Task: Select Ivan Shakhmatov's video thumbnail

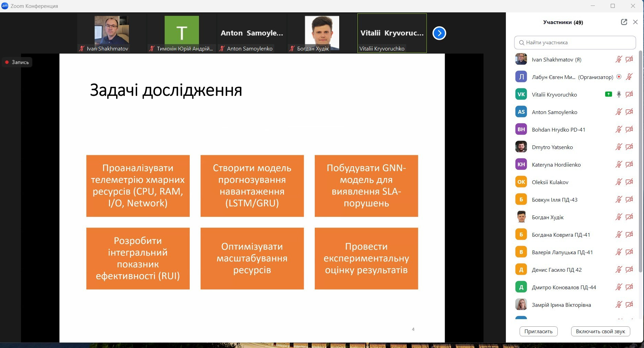Action: 112,33
